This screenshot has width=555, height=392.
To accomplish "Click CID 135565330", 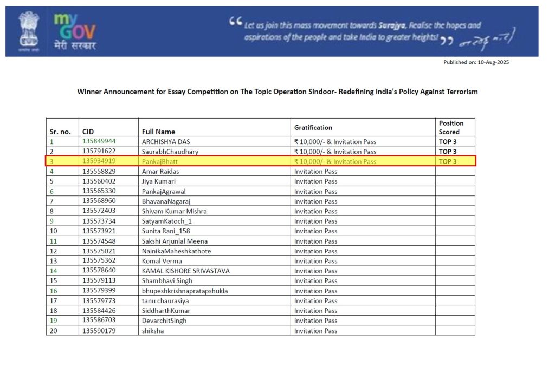I will click(99, 191).
